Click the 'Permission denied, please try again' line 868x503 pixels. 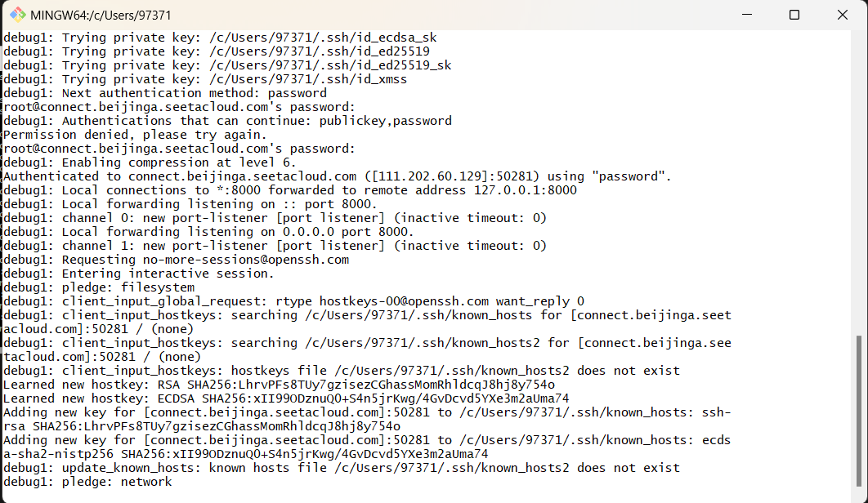[x=135, y=135]
